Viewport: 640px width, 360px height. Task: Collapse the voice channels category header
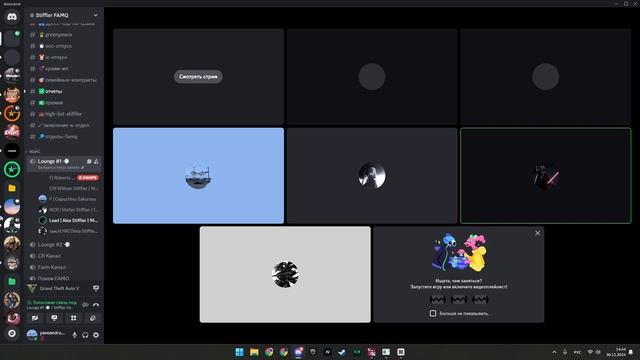pyautogui.click(x=33, y=151)
